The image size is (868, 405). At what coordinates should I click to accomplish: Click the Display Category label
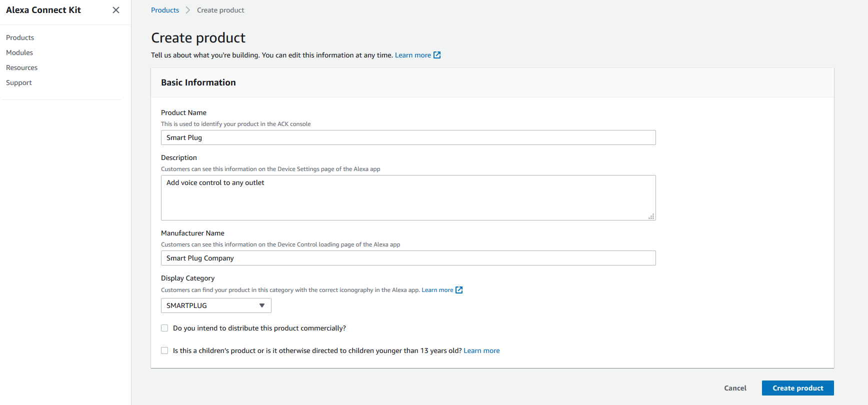click(x=187, y=278)
